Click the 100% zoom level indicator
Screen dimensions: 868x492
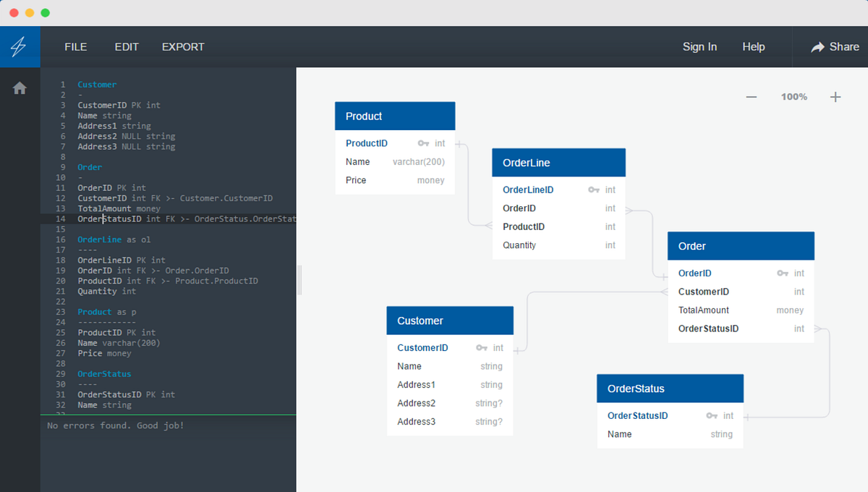click(793, 96)
